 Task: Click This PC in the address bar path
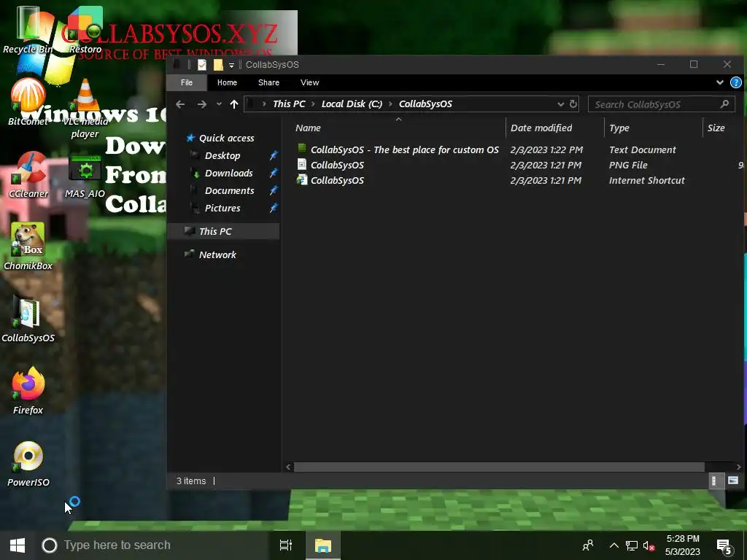coord(289,104)
